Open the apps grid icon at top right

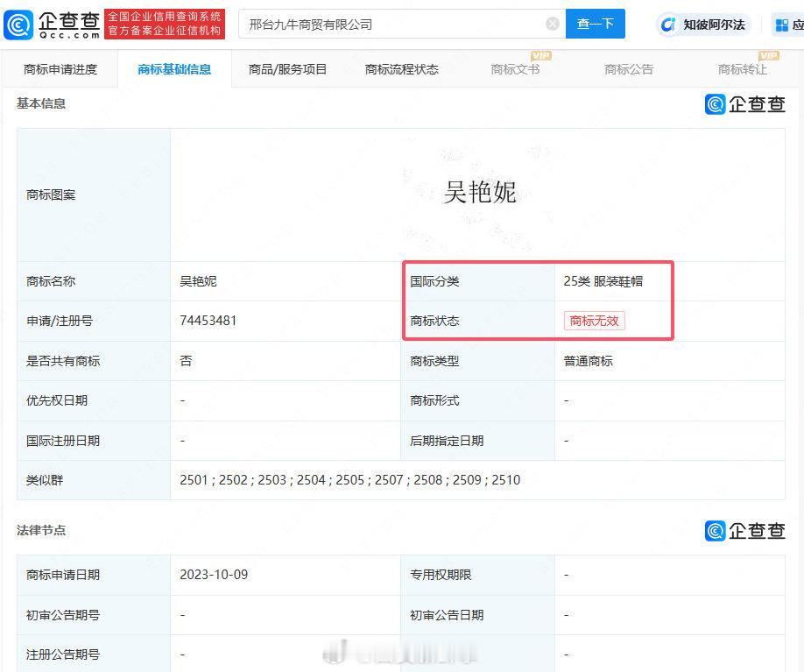[782, 25]
